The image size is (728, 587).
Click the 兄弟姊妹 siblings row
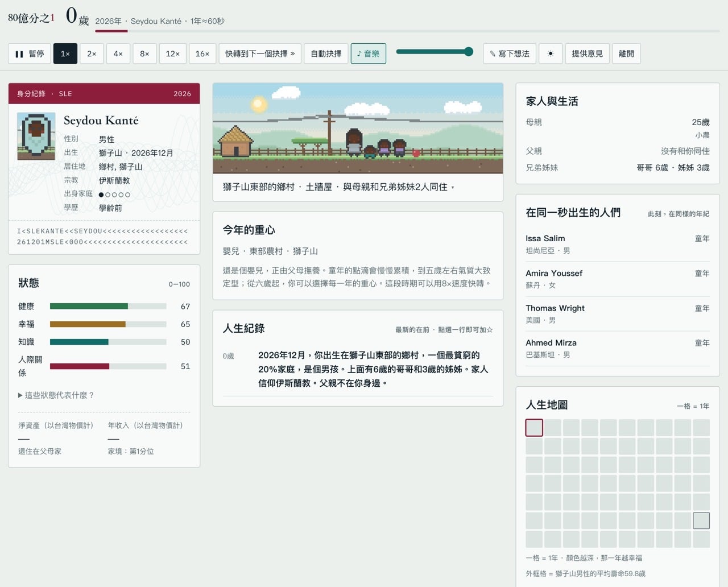coord(617,168)
